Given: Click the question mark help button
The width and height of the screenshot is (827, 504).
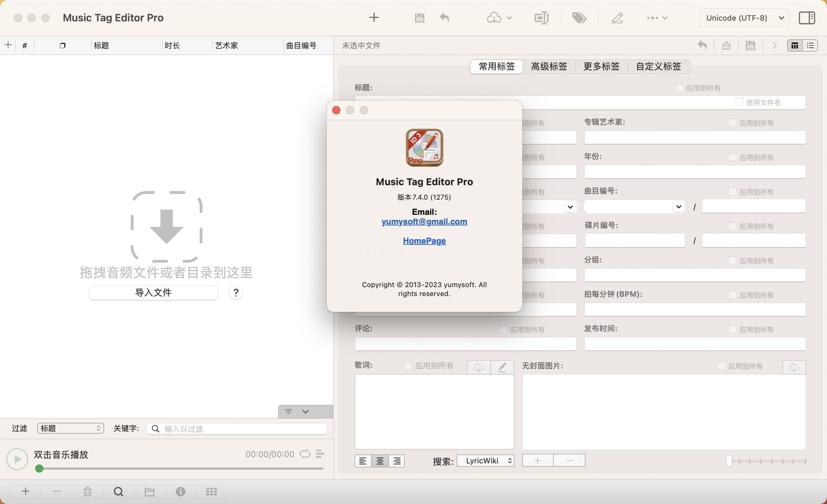Looking at the screenshot, I should pos(236,293).
